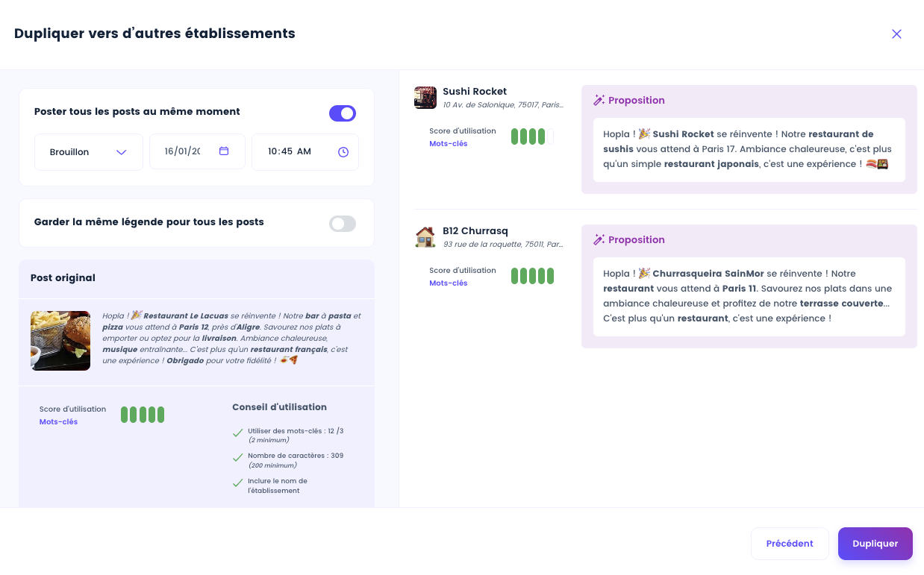The width and height of the screenshot is (924, 575).
Task: Expand the Brouillon status dropdown
Action: click(89, 152)
